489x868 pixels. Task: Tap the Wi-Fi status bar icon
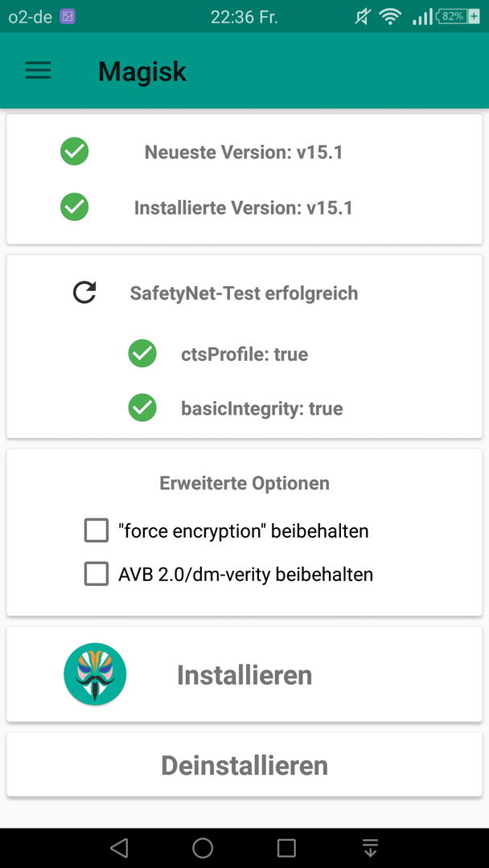(390, 17)
